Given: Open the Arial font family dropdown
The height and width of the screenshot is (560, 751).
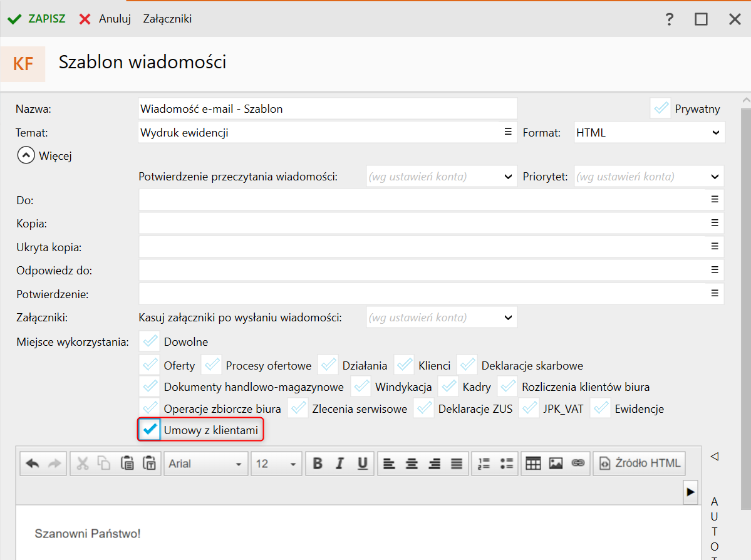Looking at the screenshot, I should click(x=205, y=464).
